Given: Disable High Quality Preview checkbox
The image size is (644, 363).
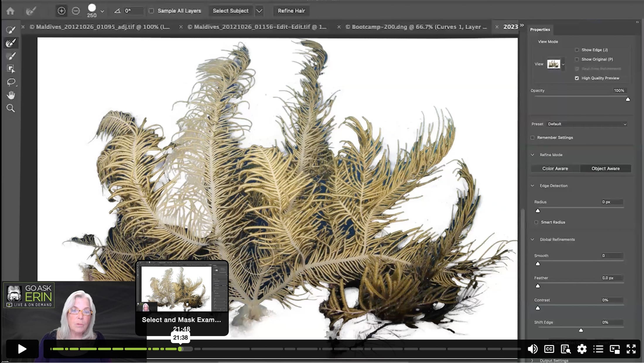Looking at the screenshot, I should 577,78.
